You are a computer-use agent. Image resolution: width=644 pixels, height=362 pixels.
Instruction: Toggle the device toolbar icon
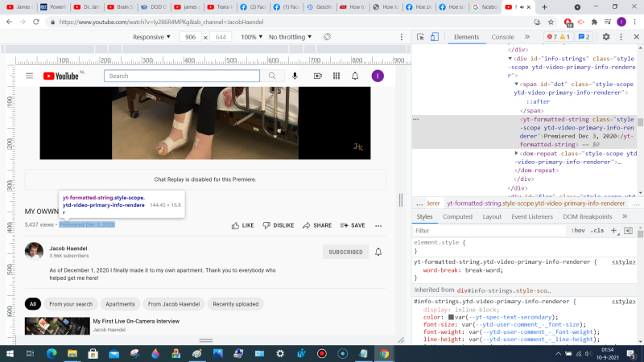[435, 37]
